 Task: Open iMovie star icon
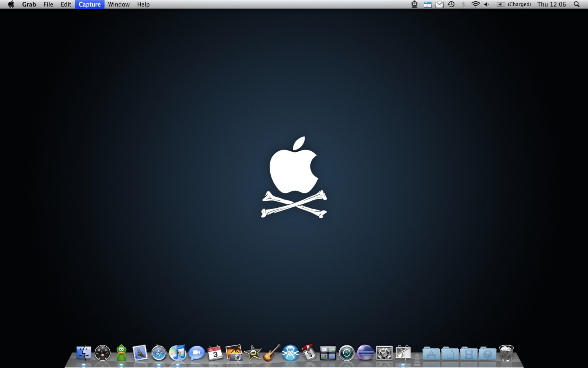point(253,353)
